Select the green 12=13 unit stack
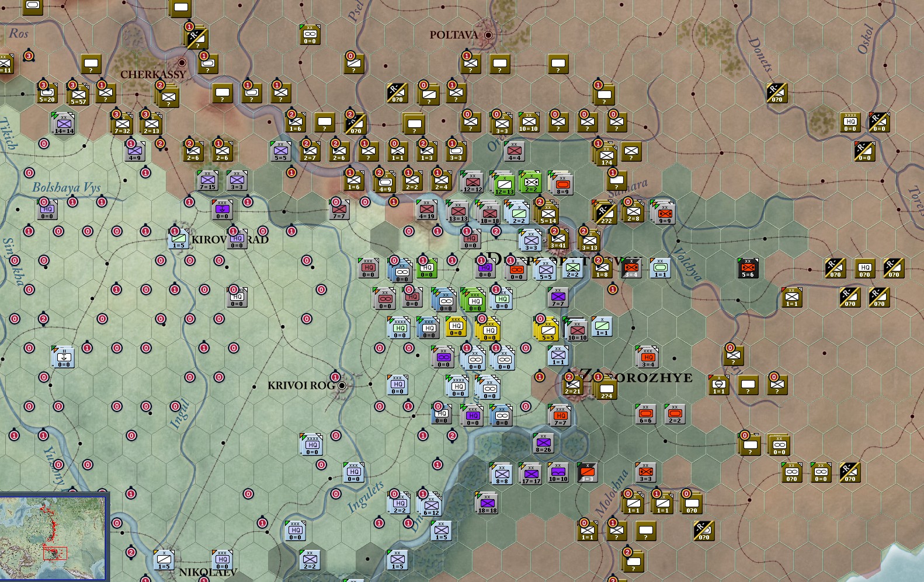This screenshot has width=924, height=582. (503, 183)
